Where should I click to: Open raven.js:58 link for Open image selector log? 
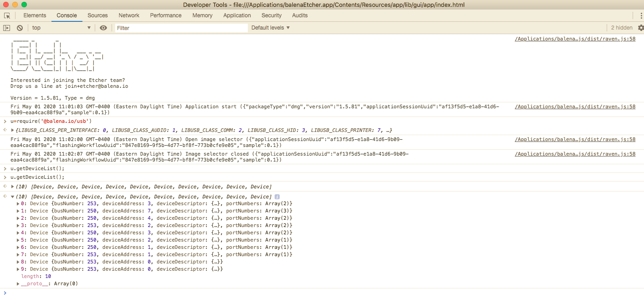pos(575,140)
